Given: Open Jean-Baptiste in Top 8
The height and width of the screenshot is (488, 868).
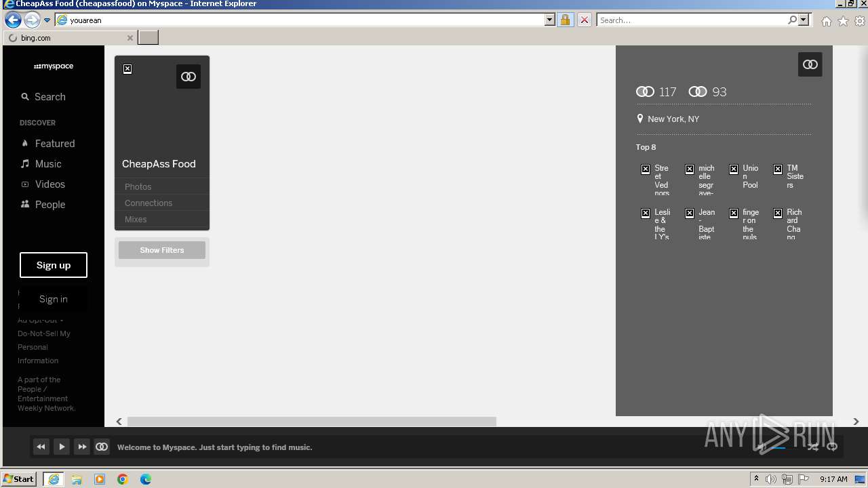Looking at the screenshot, I should (x=701, y=224).
